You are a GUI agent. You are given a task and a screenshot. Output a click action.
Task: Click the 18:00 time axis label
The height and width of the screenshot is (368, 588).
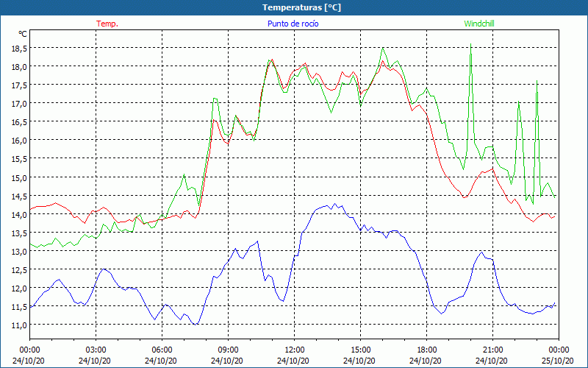pos(427,350)
